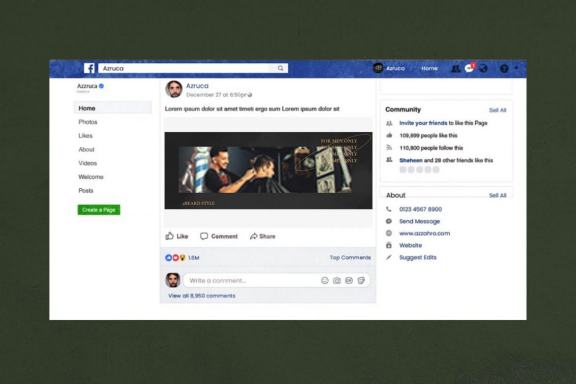Open About in the left sidebar
The image size is (576, 384).
[x=86, y=149]
